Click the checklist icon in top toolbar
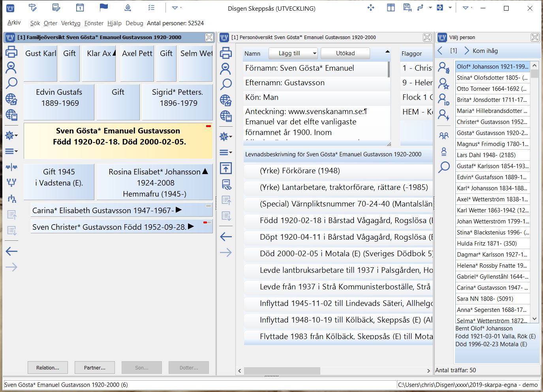543x392 pixels. 151,7
